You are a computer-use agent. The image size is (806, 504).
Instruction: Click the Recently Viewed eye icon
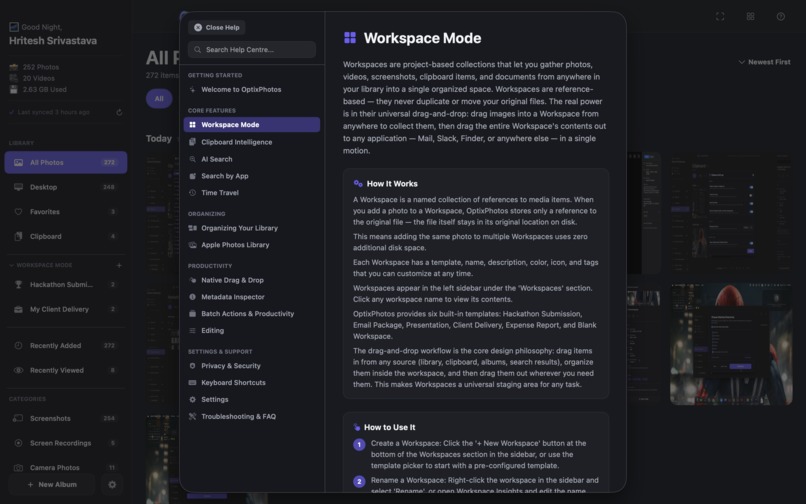click(x=19, y=370)
